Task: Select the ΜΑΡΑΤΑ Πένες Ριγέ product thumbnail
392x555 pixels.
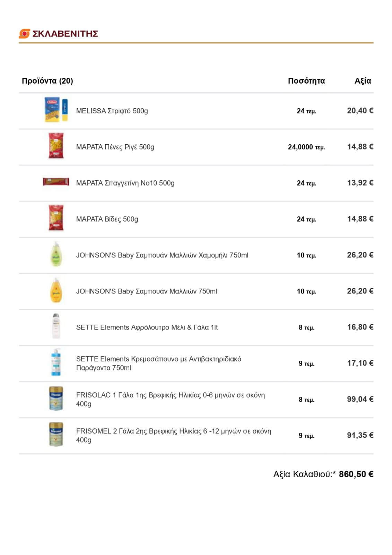Action: 56,146
